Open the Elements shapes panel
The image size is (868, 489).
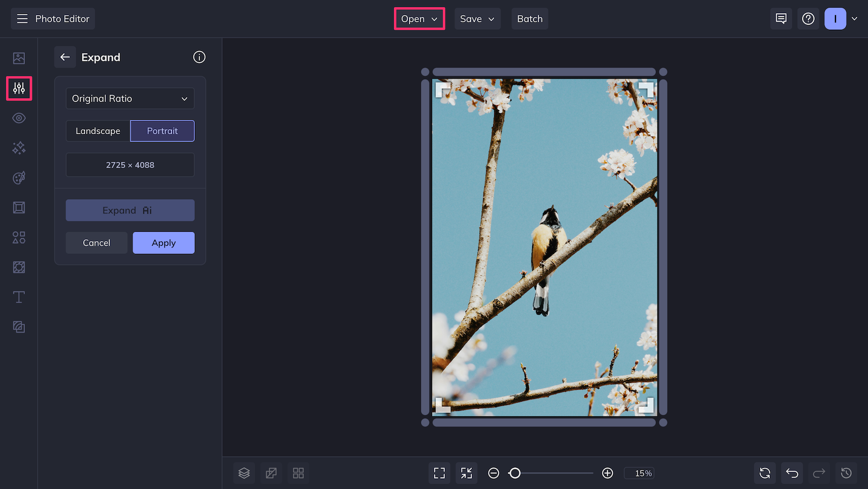pyautogui.click(x=19, y=237)
